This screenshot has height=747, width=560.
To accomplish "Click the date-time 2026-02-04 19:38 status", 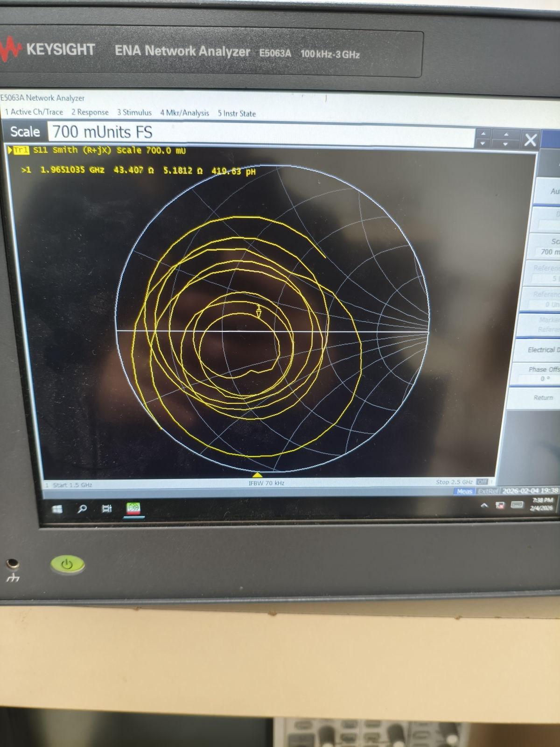I will click(530, 491).
